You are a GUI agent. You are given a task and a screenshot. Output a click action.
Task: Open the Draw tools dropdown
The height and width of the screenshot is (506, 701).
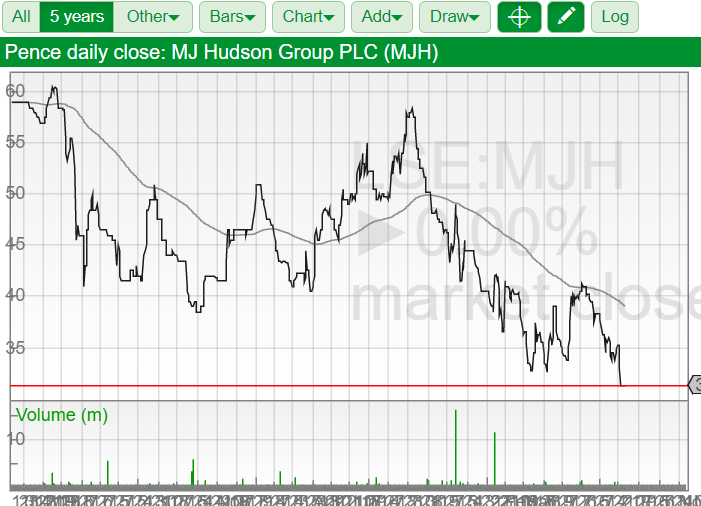(455, 17)
